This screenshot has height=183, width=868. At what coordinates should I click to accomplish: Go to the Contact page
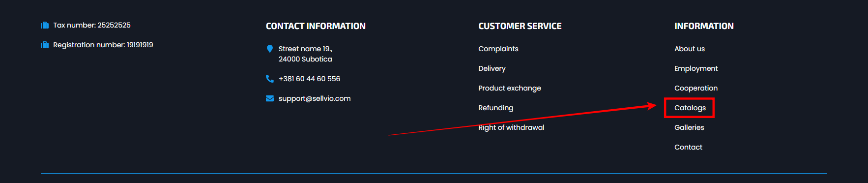click(688, 147)
